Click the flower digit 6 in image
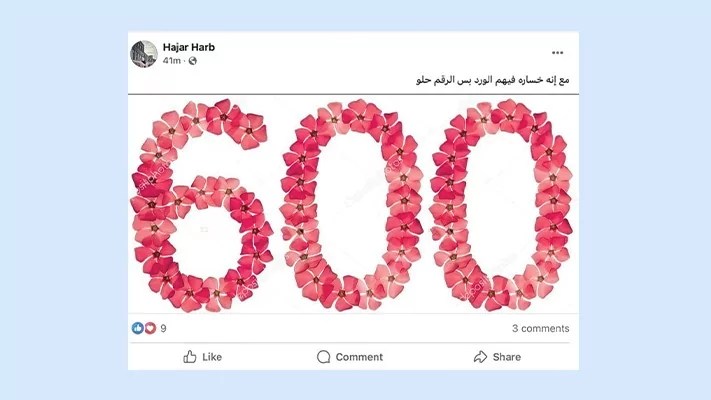The image size is (711, 400). point(202,205)
